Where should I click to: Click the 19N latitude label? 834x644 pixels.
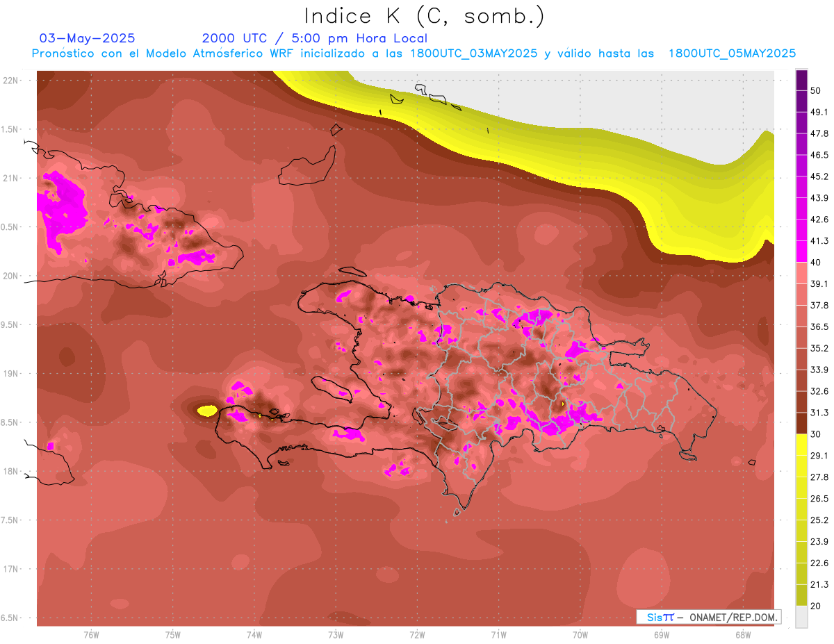coord(11,373)
